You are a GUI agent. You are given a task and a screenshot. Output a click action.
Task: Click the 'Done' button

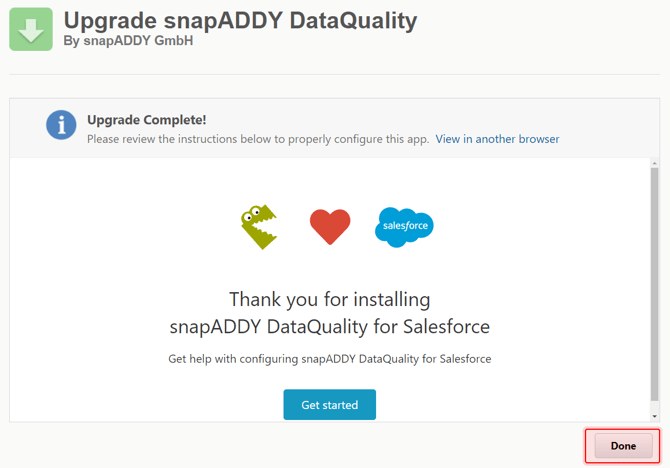(x=623, y=446)
